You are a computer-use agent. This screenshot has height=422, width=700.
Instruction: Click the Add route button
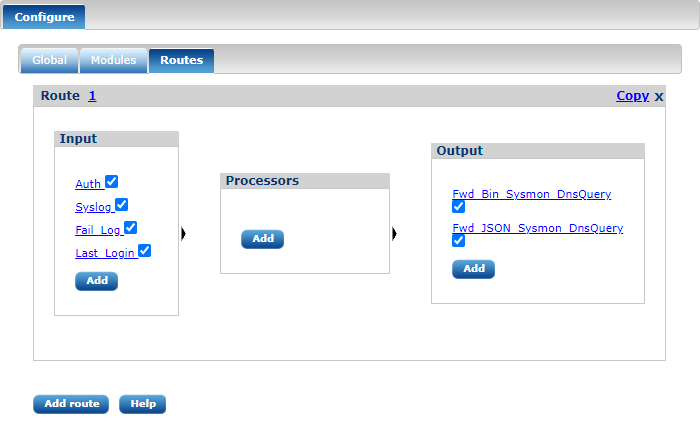[71, 404]
